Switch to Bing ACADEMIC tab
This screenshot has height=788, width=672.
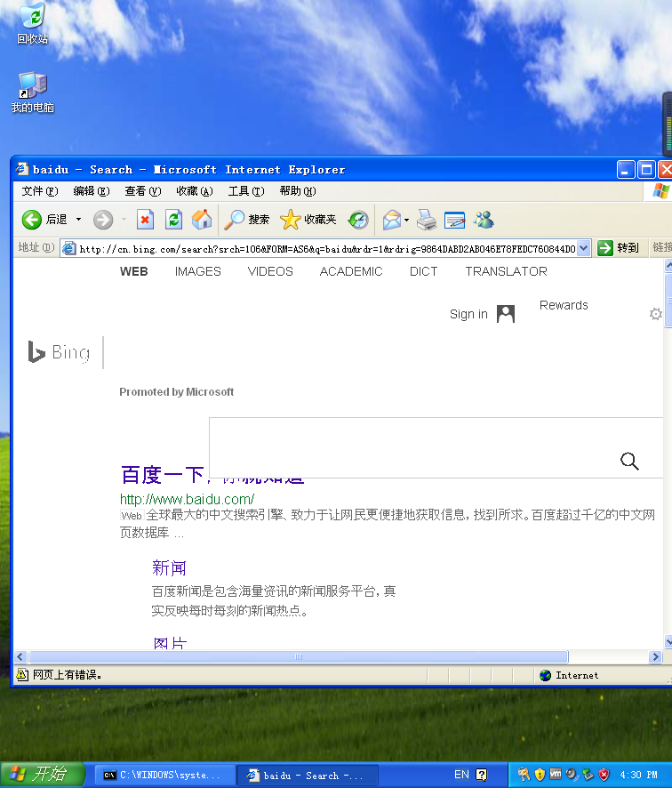(351, 271)
